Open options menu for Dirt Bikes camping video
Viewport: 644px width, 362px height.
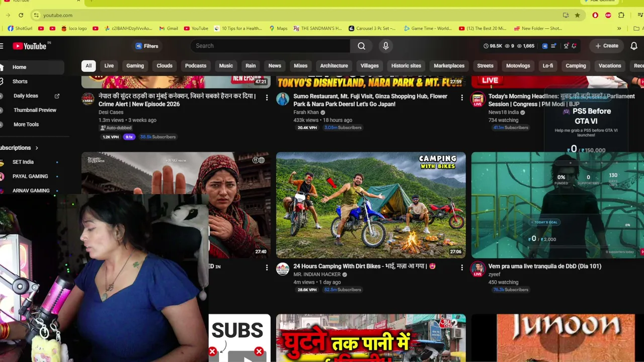tap(461, 267)
